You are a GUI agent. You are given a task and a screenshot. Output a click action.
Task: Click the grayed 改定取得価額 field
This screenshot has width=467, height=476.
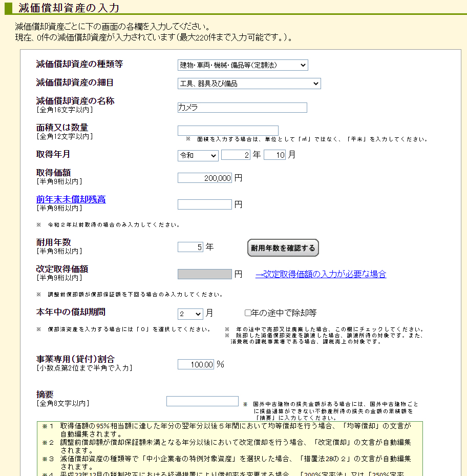(x=204, y=274)
